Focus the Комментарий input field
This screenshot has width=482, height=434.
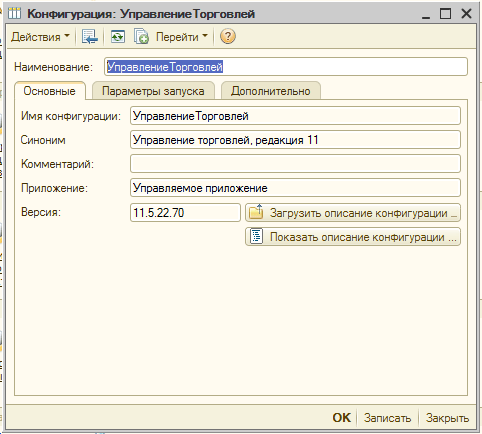point(295,164)
